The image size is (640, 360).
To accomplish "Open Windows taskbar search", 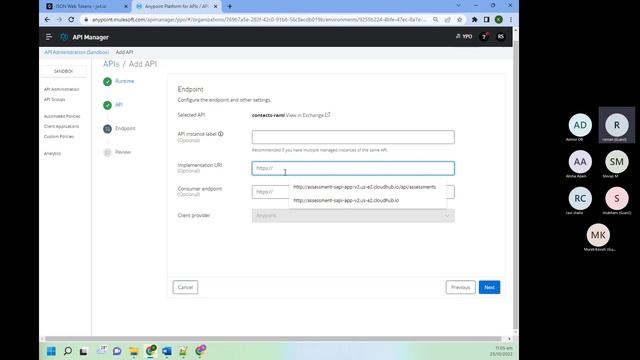I will click(68, 351).
